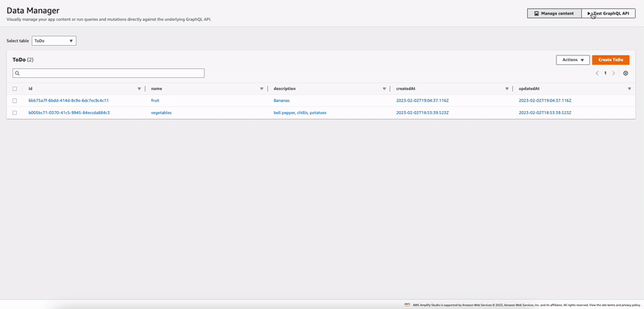Image resolution: width=644 pixels, height=309 pixels.
Task: Click vegetables updatedAt 18:53:39 timestamp
Action: tap(545, 113)
